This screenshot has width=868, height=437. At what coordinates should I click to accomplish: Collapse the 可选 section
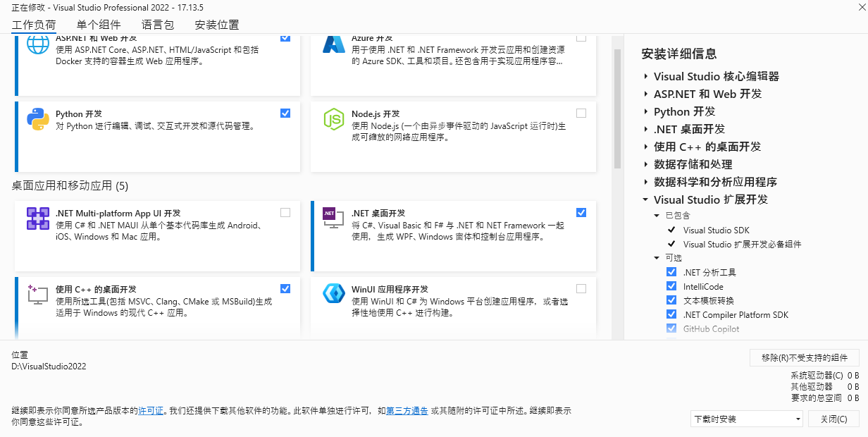[x=657, y=258]
